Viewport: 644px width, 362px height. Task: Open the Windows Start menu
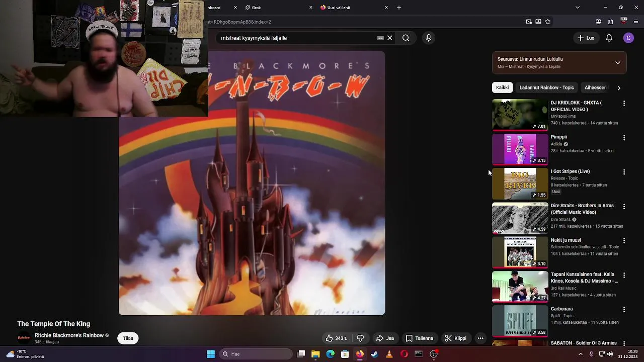(x=211, y=354)
